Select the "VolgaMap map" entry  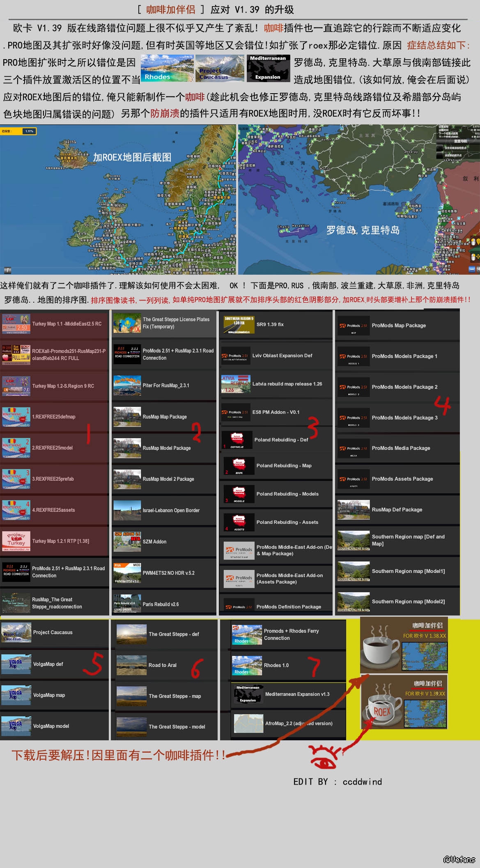54,695
